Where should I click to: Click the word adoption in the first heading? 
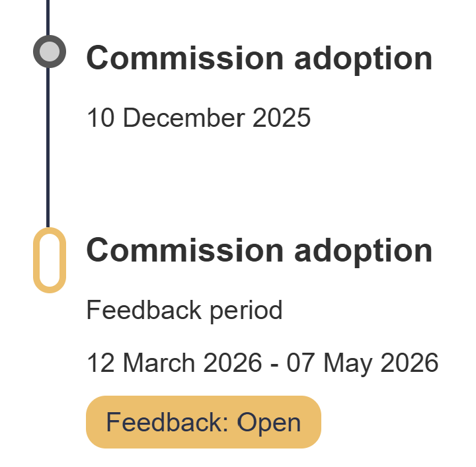pos(363,59)
